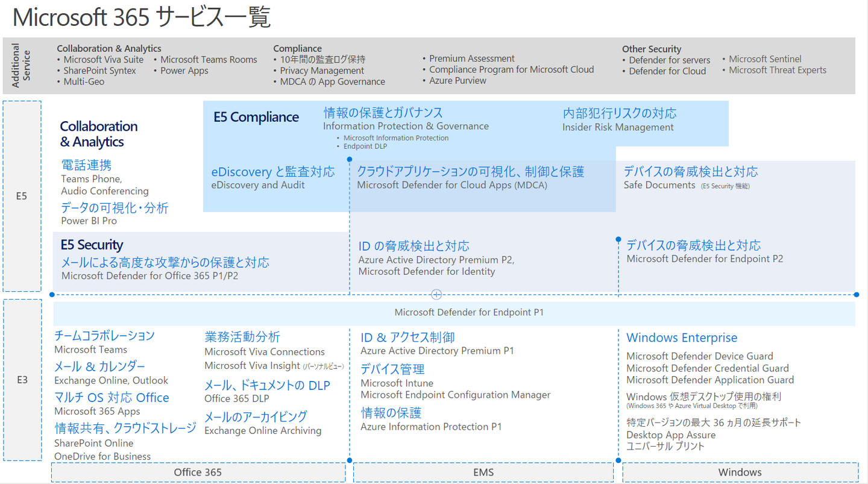Select the "メールのアーカイビング" heading
The image size is (868, 484).
point(256,416)
